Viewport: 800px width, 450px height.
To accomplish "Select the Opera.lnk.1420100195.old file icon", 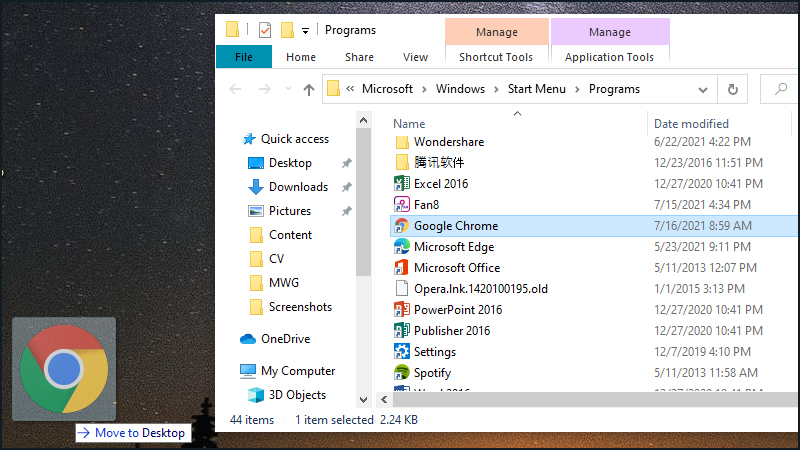I will pos(402,289).
